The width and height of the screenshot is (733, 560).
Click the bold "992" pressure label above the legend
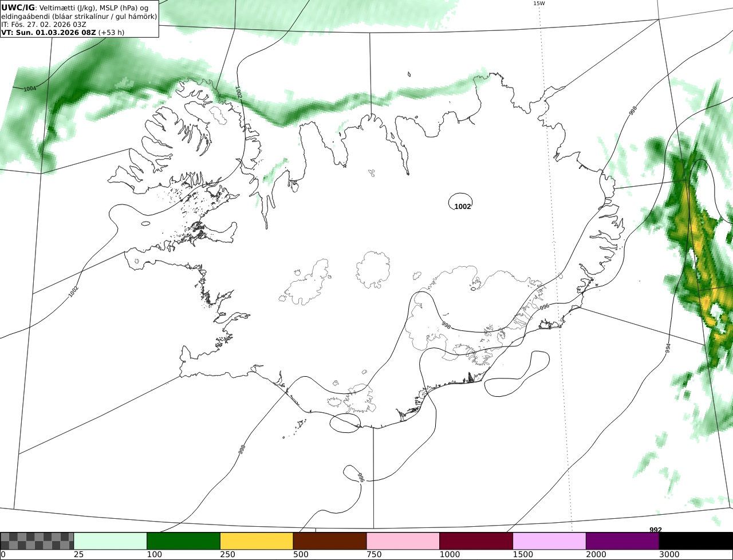click(x=656, y=530)
